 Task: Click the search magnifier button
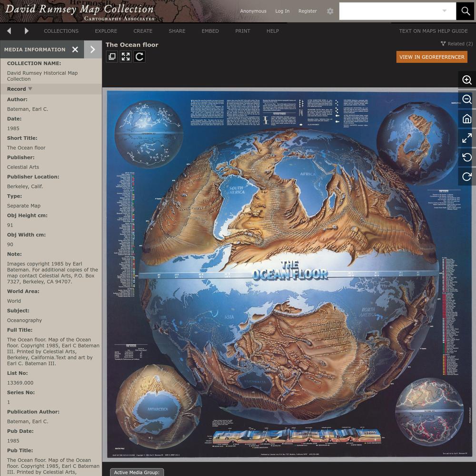[466, 11]
